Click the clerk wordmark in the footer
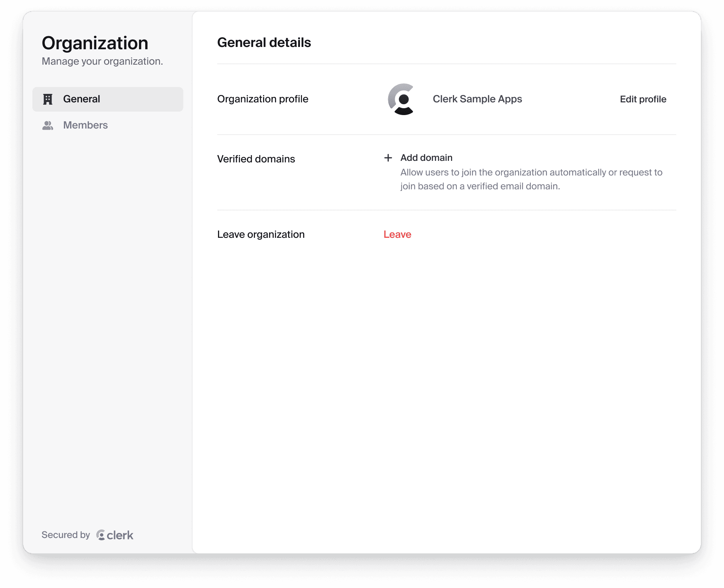This screenshot has width=724, height=588. click(120, 535)
